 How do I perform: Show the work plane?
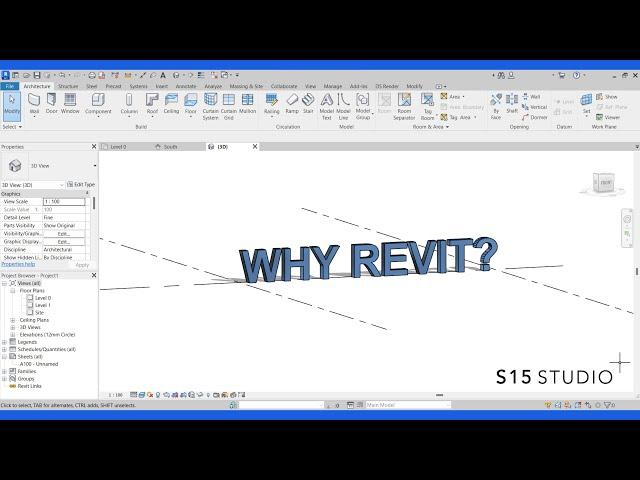(607, 97)
